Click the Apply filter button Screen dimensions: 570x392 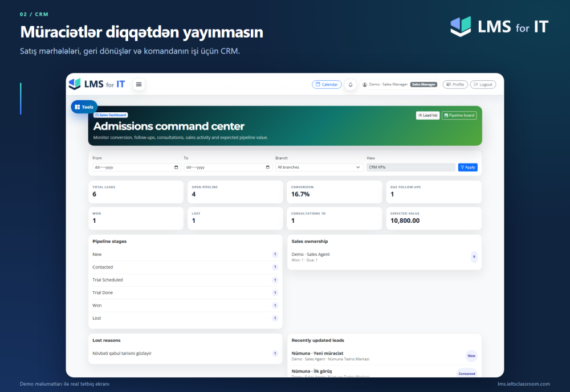click(467, 167)
